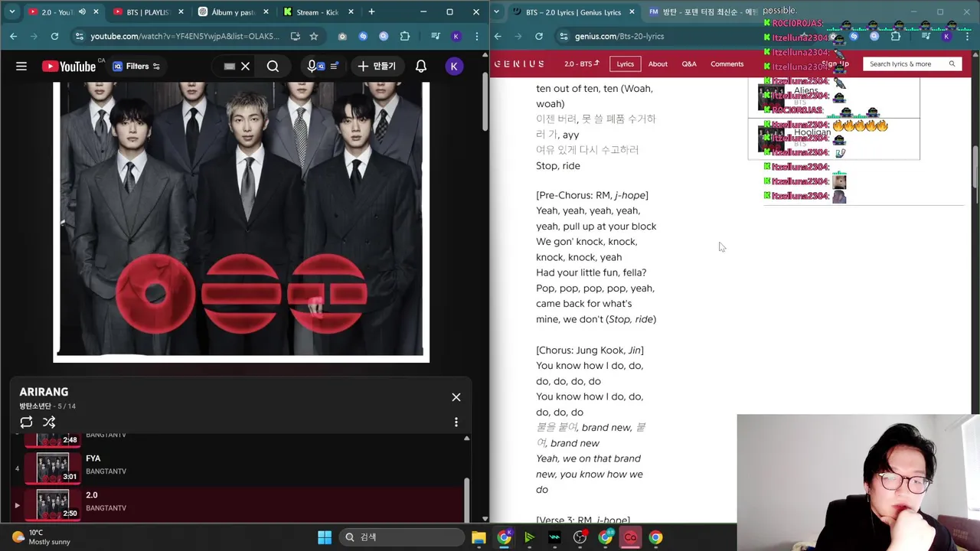Select the Comments tab on Genius
980x551 pixels.
pyautogui.click(x=727, y=64)
